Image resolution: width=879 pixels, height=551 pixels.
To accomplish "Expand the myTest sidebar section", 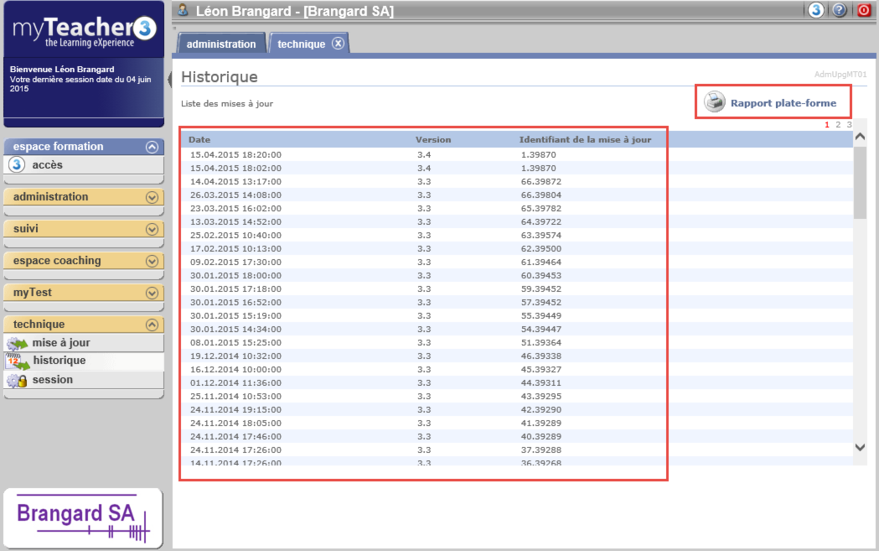I will [x=152, y=293].
